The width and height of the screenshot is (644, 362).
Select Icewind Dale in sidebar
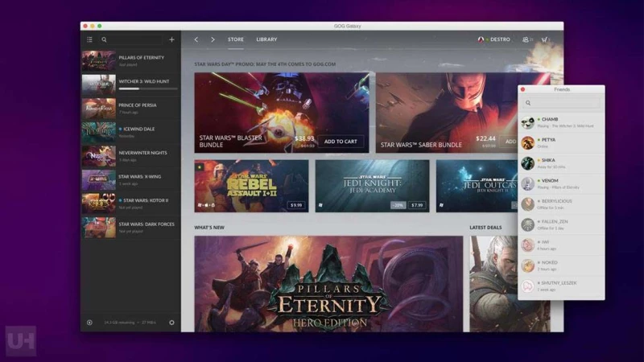point(130,132)
